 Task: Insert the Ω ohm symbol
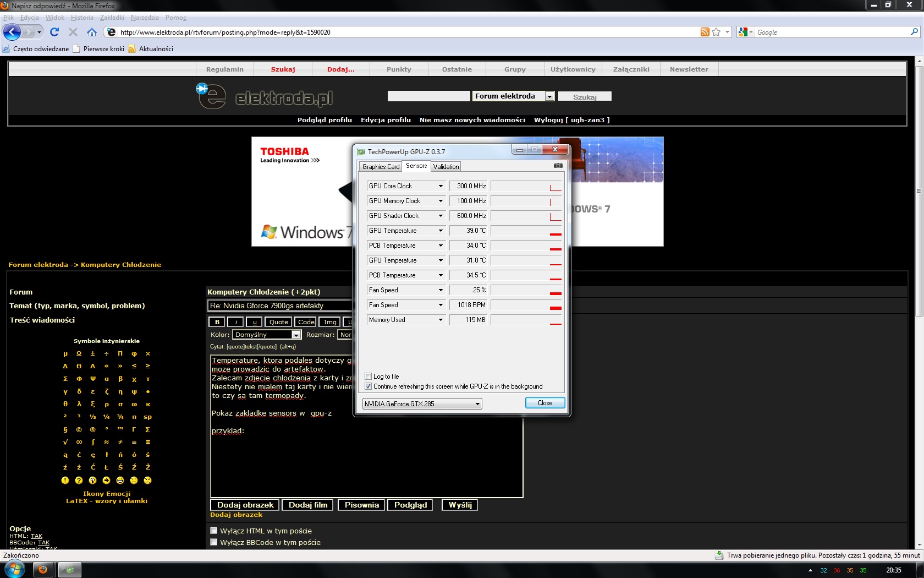pos(79,353)
